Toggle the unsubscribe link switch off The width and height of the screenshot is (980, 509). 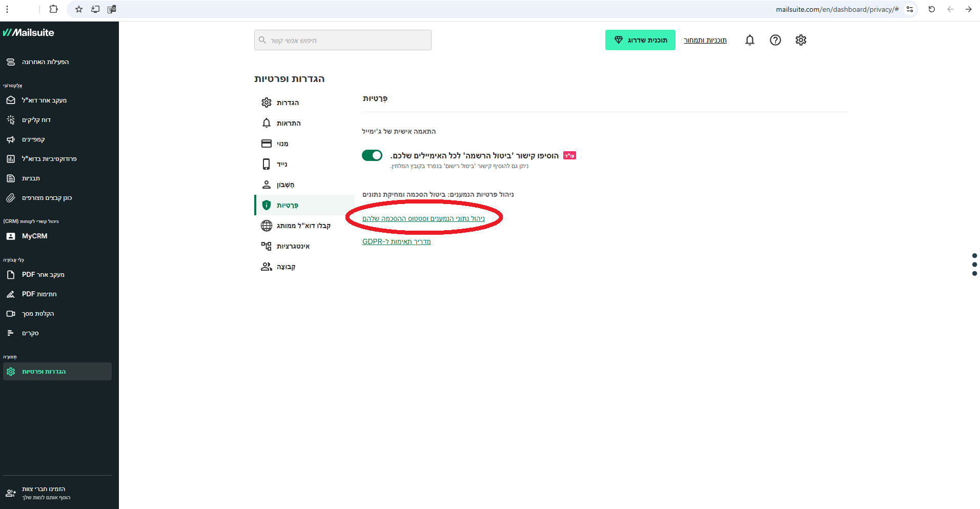point(372,155)
